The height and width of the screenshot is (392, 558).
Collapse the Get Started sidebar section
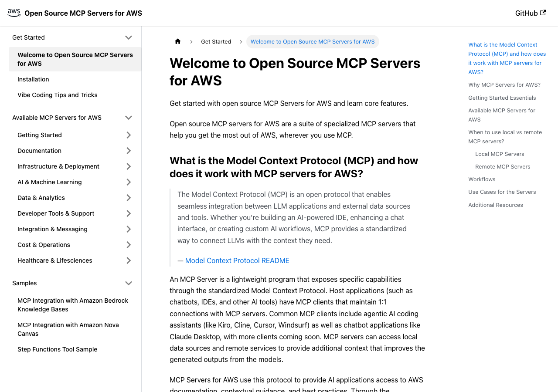(129, 37)
